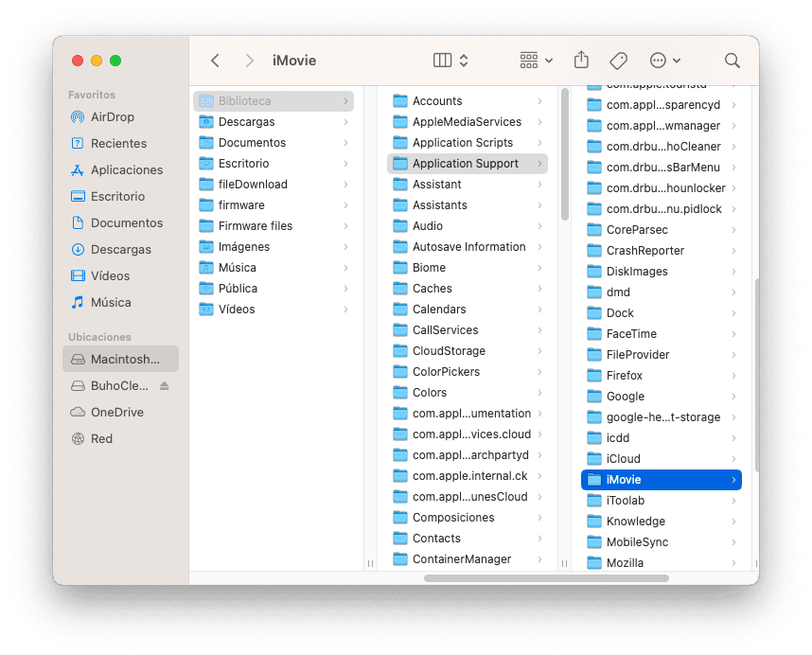Expand the Application Support folder chevron
Image resolution: width=812 pixels, height=655 pixels.
pos(540,163)
